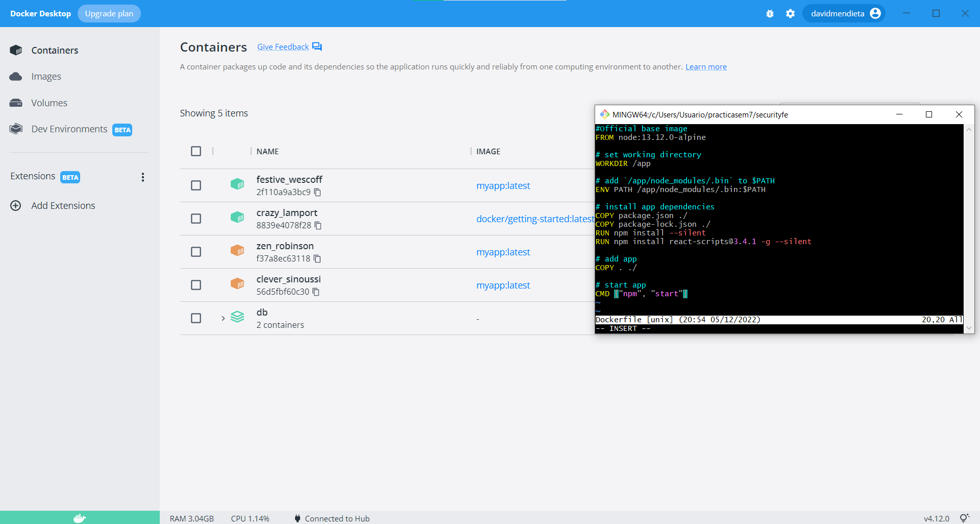The image size is (980, 524).
Task: Click the Docker whale icon in status bar
Action: pos(79,518)
